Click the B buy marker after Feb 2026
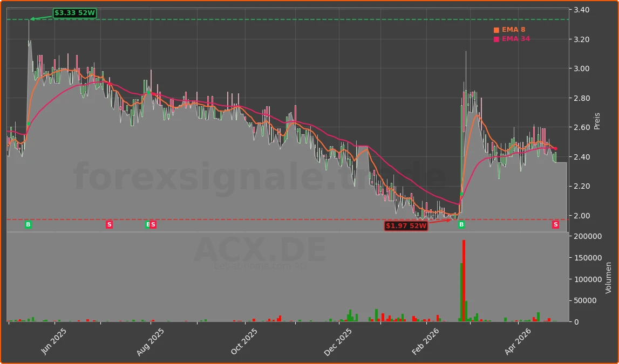 pyautogui.click(x=461, y=224)
